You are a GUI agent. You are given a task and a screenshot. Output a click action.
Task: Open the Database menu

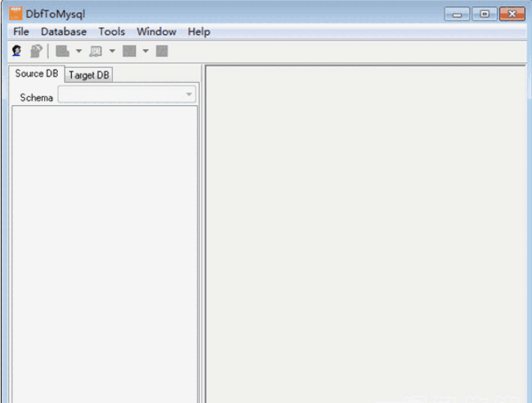pyautogui.click(x=63, y=32)
